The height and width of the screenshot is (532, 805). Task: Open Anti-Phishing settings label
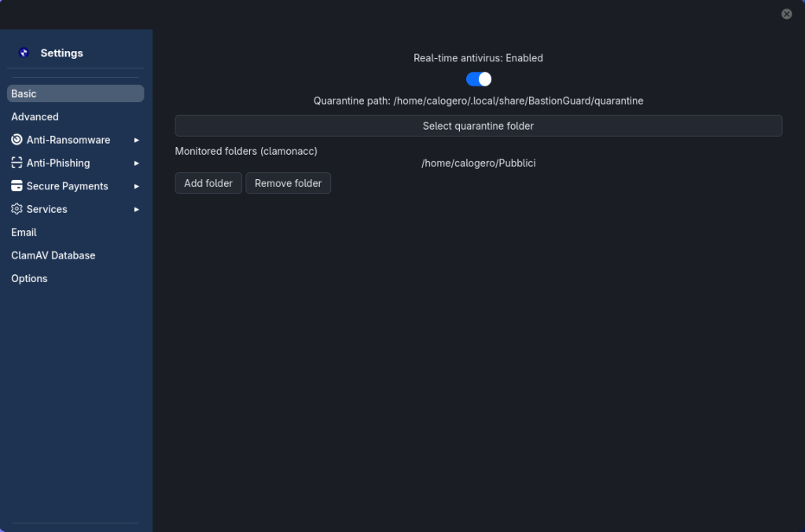pyautogui.click(x=58, y=163)
